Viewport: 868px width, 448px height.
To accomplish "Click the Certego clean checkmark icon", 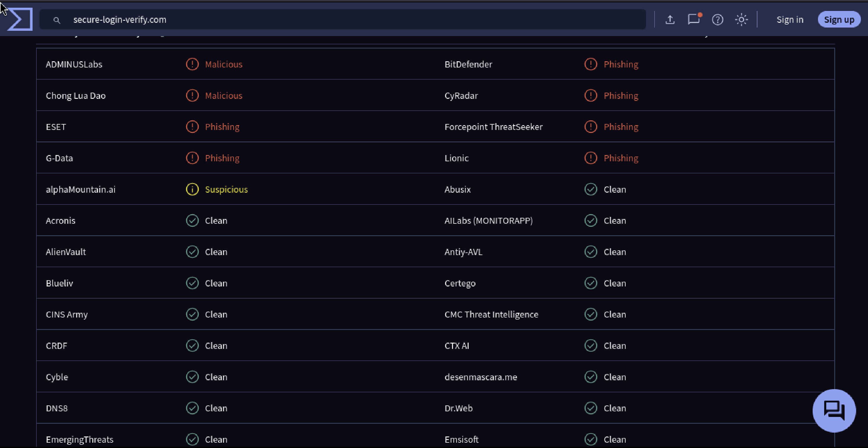I will tap(591, 283).
